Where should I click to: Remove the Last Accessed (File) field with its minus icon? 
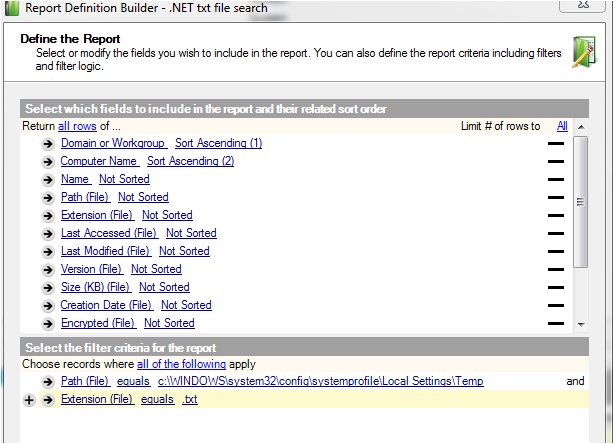click(x=556, y=233)
